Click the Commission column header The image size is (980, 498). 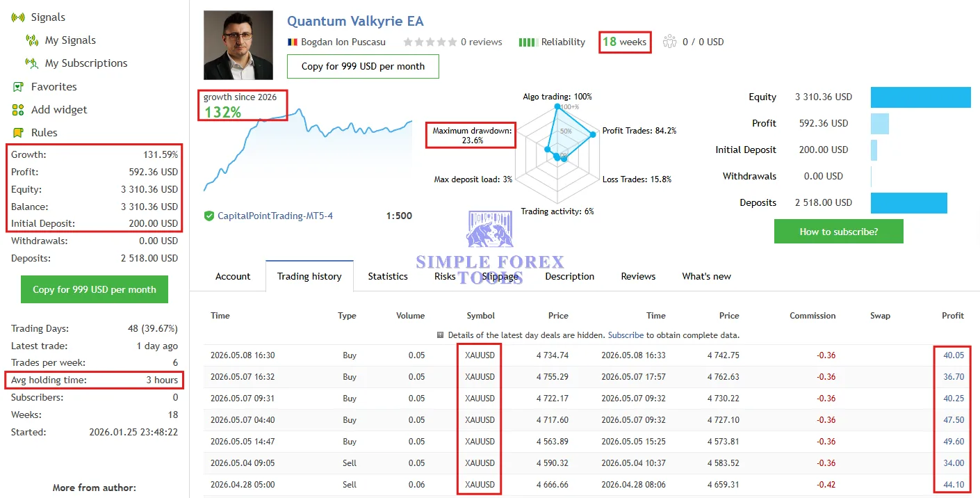tap(812, 316)
